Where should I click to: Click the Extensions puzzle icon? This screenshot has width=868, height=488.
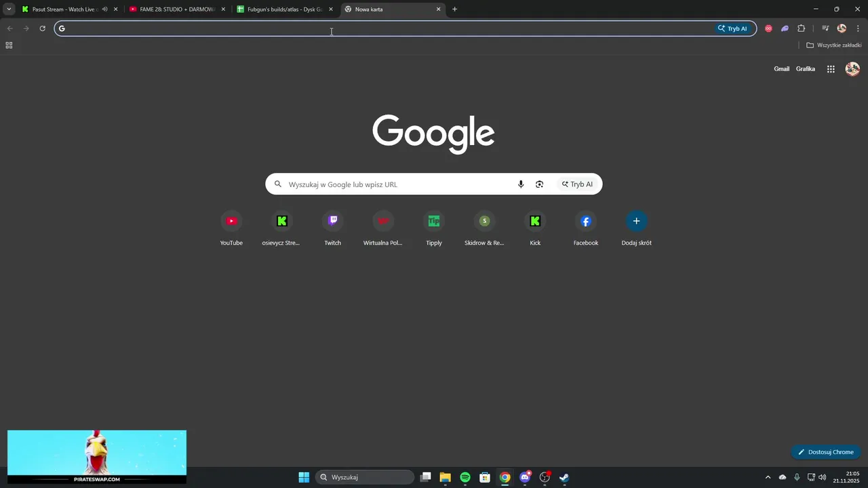(802, 28)
